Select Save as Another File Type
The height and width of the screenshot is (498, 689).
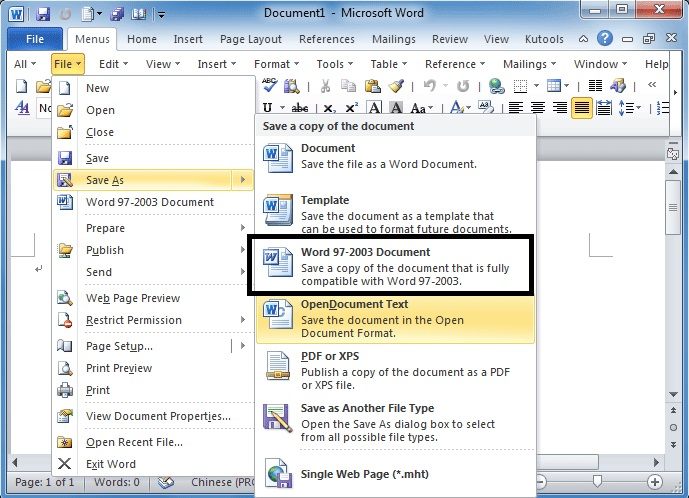[x=395, y=422]
